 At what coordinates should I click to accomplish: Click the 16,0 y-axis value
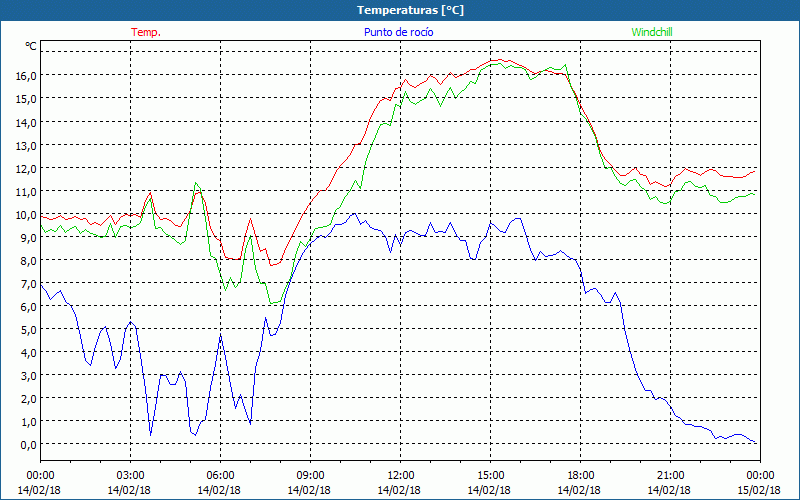(x=28, y=76)
